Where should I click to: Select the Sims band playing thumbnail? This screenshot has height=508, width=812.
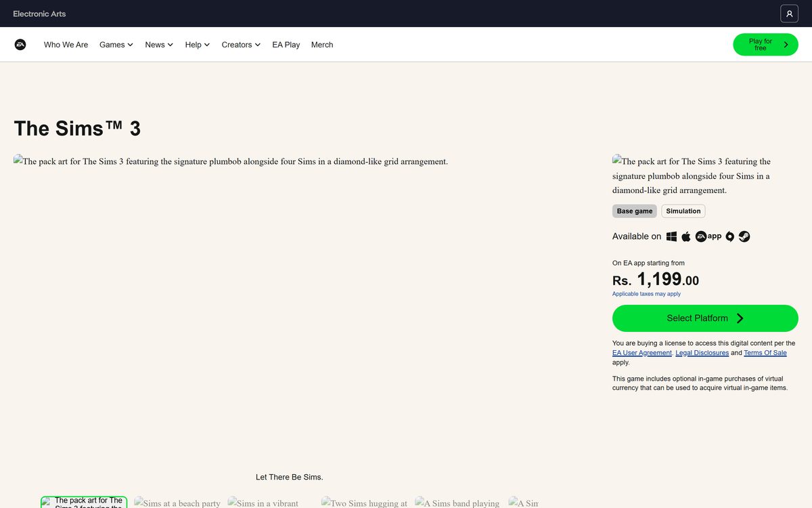click(458, 503)
